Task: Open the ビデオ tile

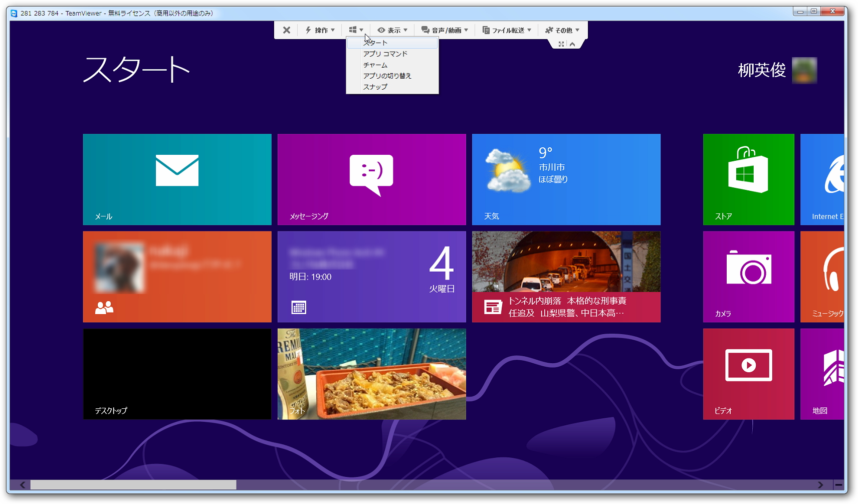Action: (x=748, y=373)
